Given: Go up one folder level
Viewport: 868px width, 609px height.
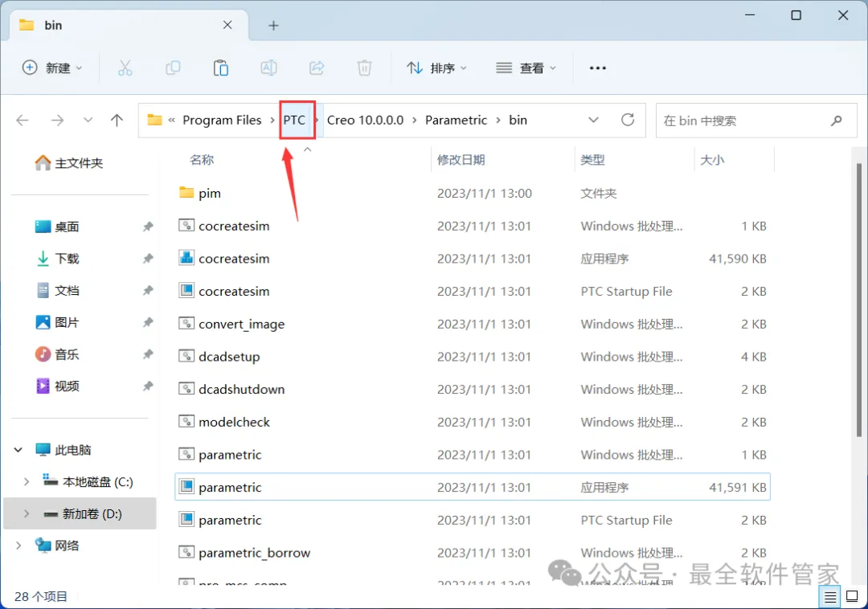Looking at the screenshot, I should (117, 120).
